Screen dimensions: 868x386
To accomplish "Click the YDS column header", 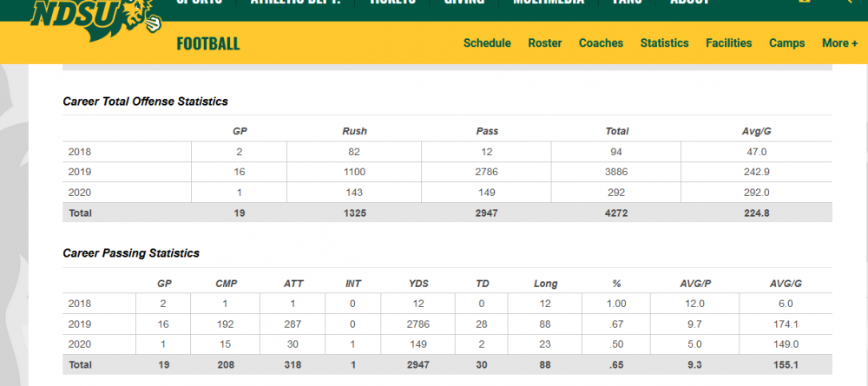I will 418,284.
